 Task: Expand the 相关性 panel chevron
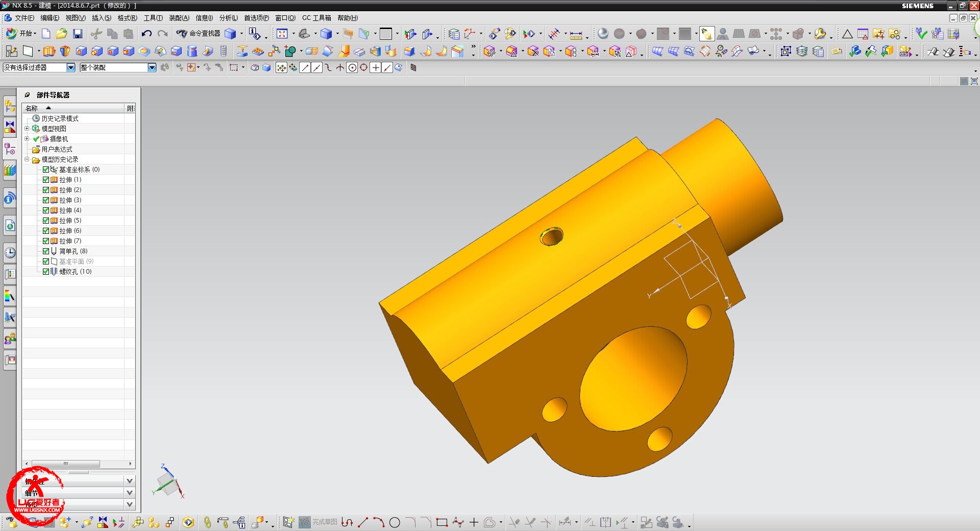130,481
